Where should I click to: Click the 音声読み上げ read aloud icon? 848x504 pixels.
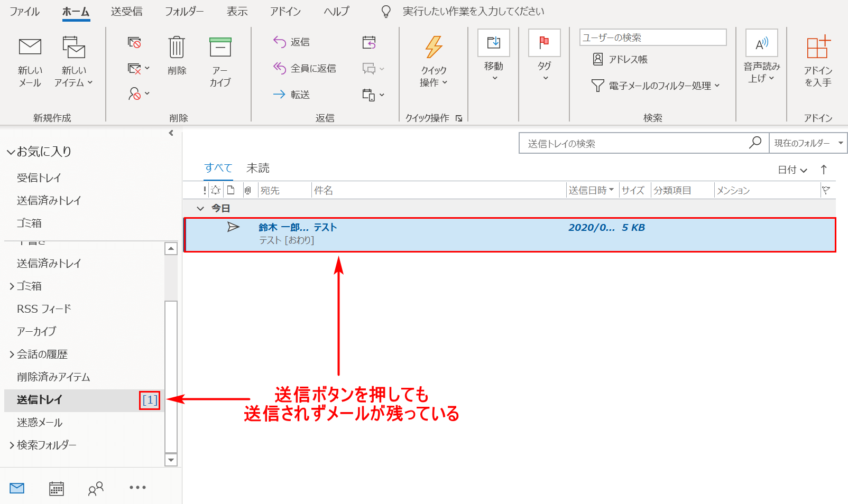[x=762, y=43]
